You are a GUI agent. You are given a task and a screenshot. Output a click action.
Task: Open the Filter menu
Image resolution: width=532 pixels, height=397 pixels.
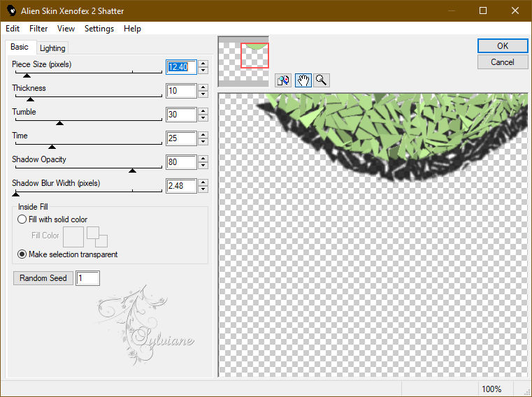(x=38, y=29)
